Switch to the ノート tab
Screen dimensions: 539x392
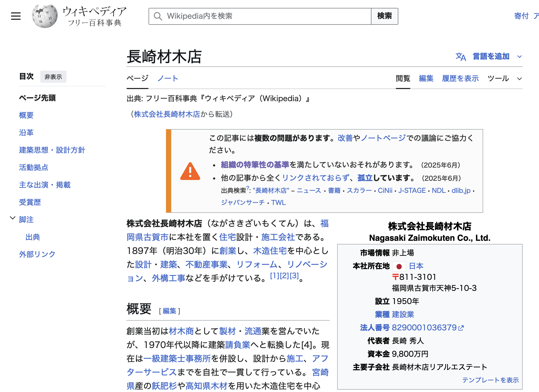click(168, 78)
